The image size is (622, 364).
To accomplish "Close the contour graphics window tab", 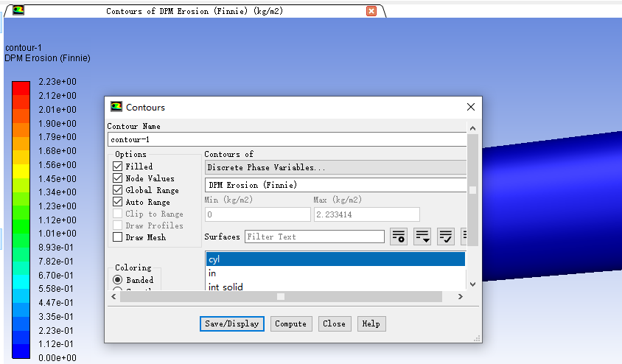I will (371, 11).
